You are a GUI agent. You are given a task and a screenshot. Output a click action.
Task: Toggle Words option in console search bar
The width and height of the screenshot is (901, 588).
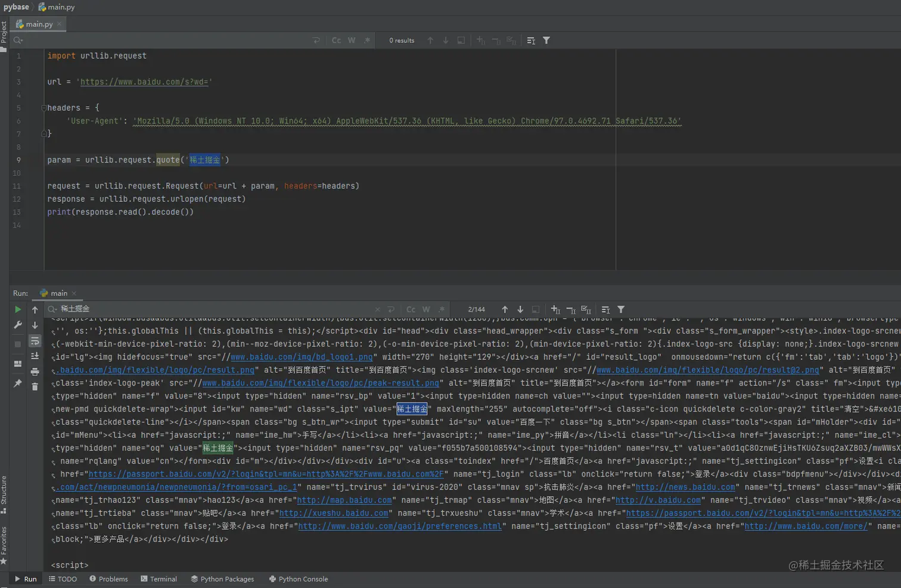pyautogui.click(x=426, y=309)
